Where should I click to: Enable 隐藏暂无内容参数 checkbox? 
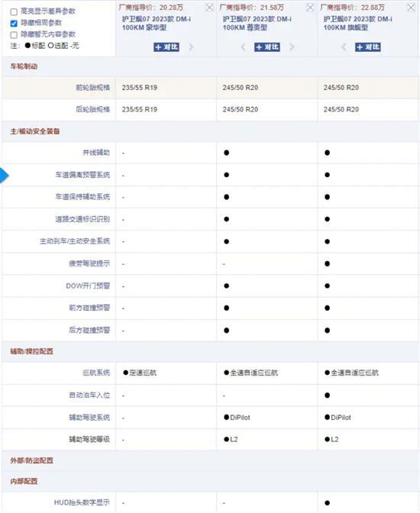point(14,34)
